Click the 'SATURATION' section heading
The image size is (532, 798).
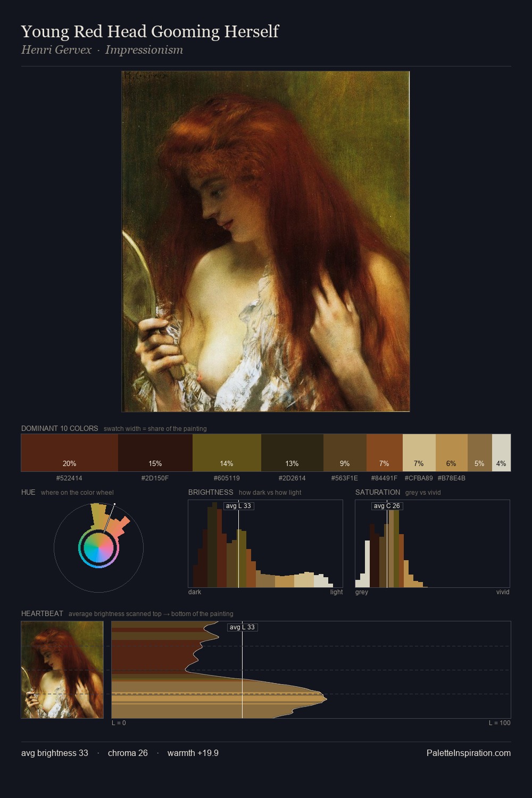point(378,492)
